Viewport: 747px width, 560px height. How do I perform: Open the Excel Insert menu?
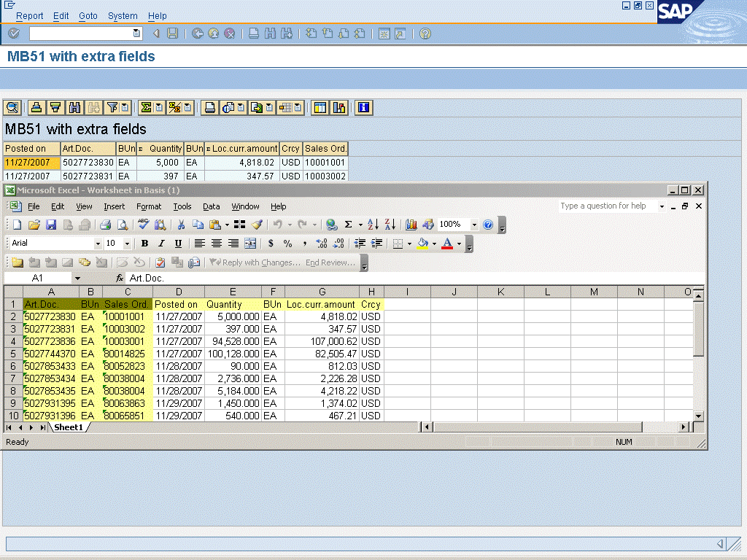tap(115, 206)
